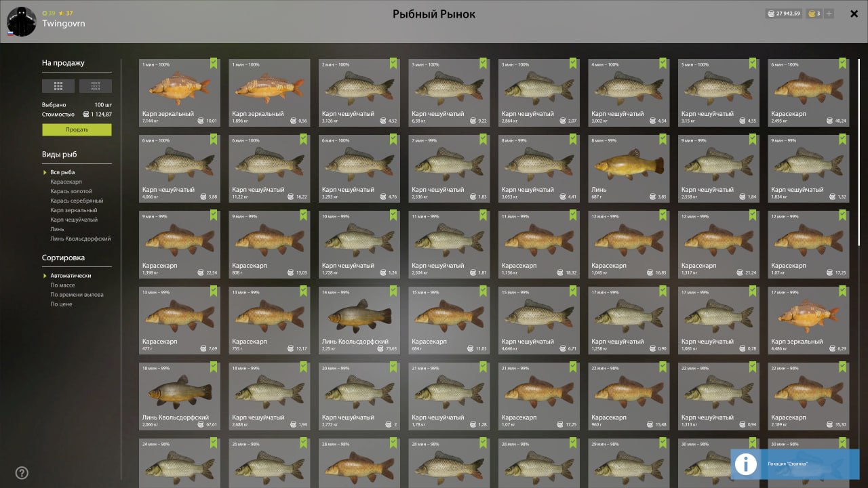Screen dimensions: 868x488
Task: Filter by Линь Квольсдорфский fish type
Action: (x=80, y=239)
